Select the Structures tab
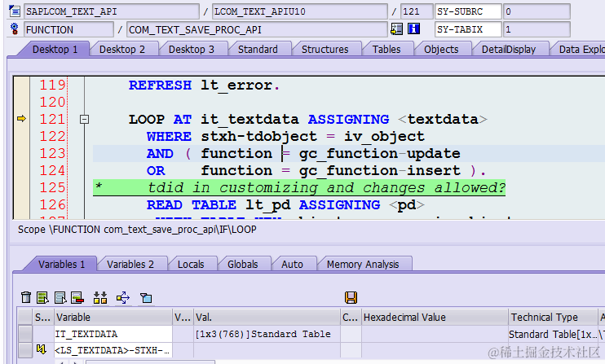The width and height of the screenshot is (605, 364). point(325,50)
